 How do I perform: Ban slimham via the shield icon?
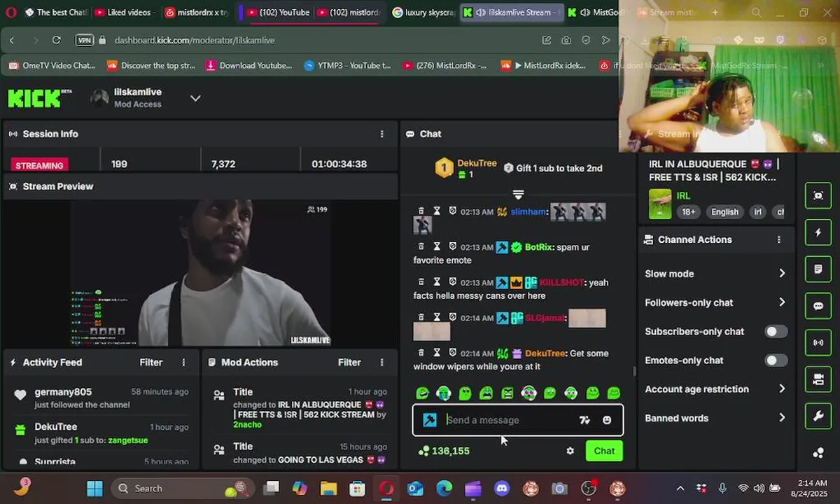coord(452,211)
